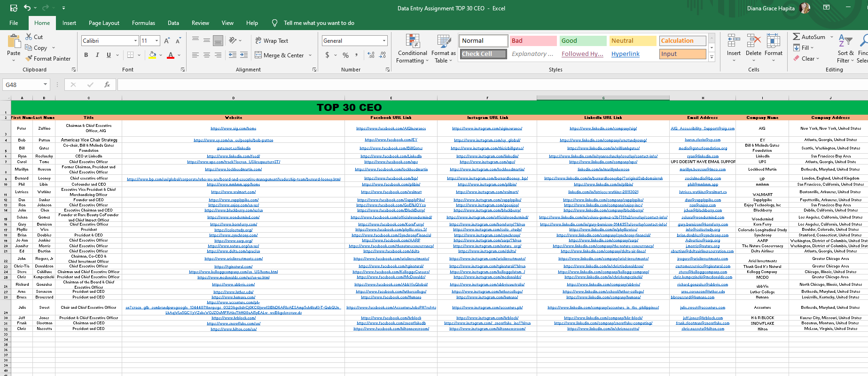Click the Decrease Decimal icon
This screenshot has height=376, width=868.
point(383,55)
